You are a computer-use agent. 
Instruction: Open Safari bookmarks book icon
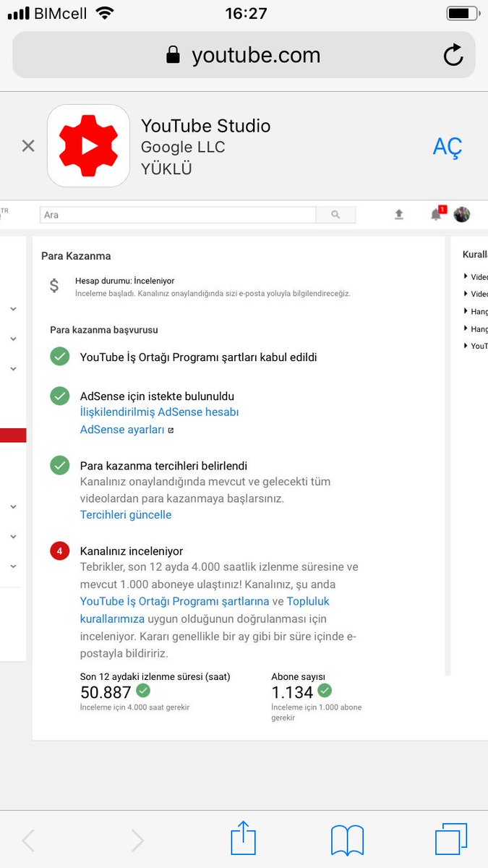click(x=347, y=841)
